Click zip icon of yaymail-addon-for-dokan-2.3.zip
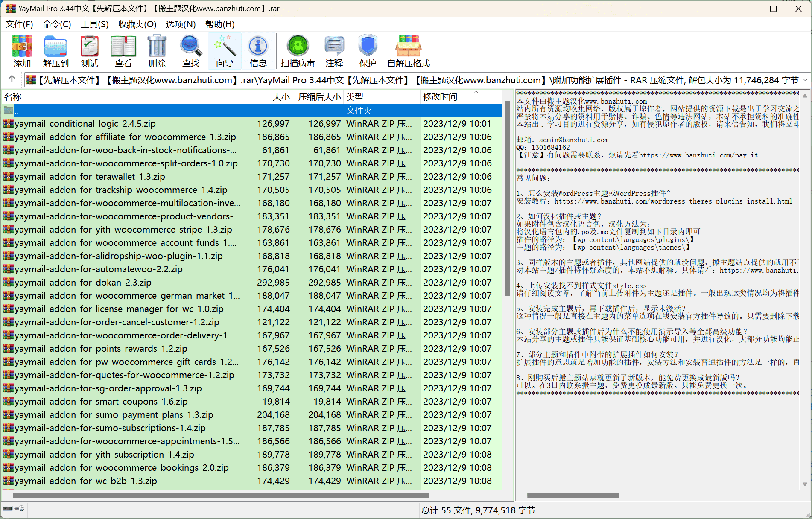 tap(9, 283)
